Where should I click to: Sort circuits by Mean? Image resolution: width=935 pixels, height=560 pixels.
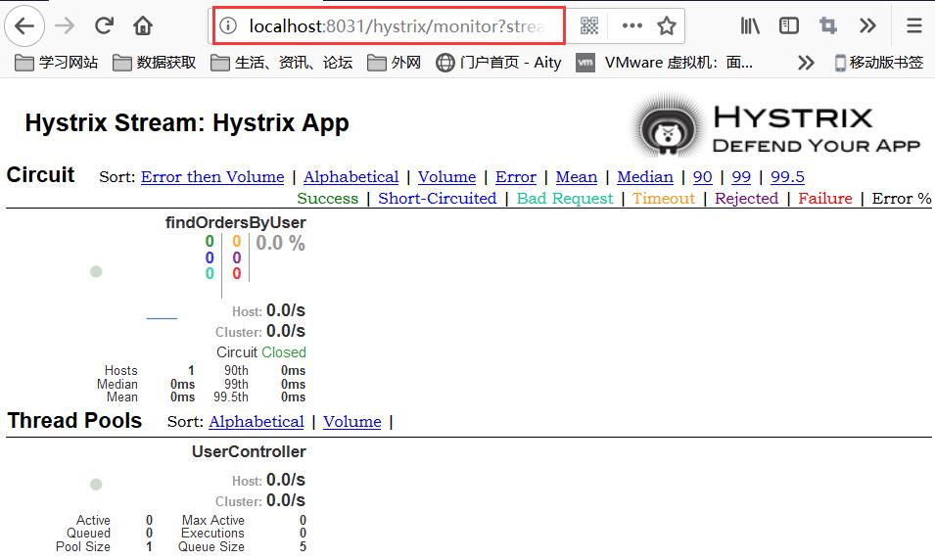point(576,177)
